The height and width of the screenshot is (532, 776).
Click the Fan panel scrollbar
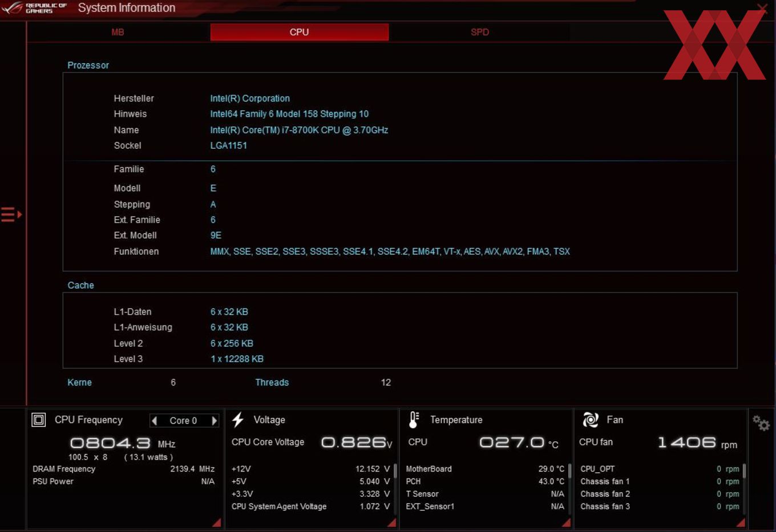(x=744, y=471)
